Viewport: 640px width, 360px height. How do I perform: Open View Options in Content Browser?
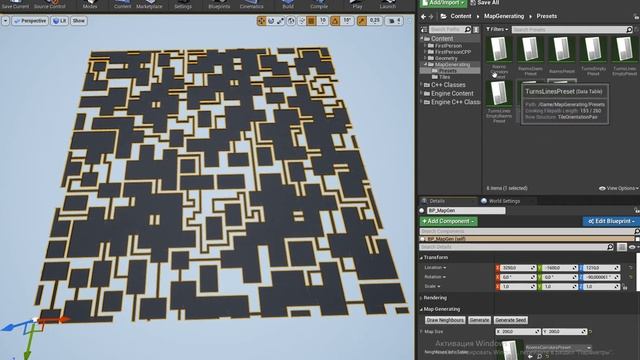618,188
